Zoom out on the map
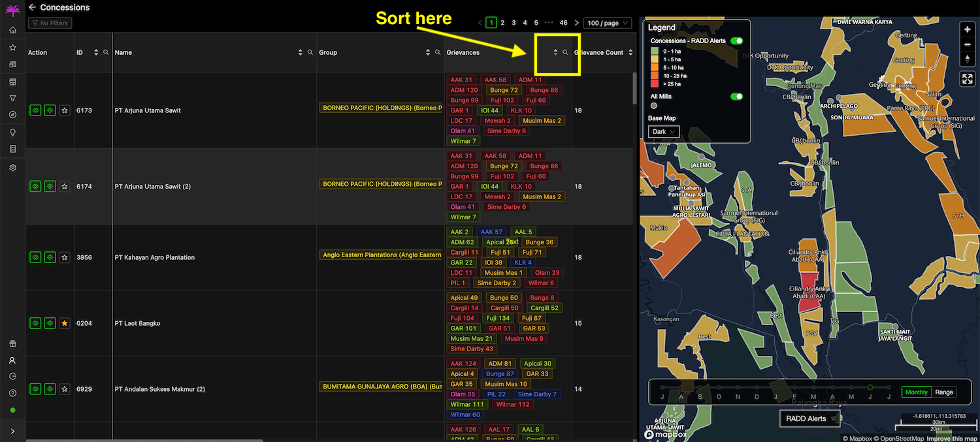Image resolution: width=980 pixels, height=442 pixels. coord(968,44)
